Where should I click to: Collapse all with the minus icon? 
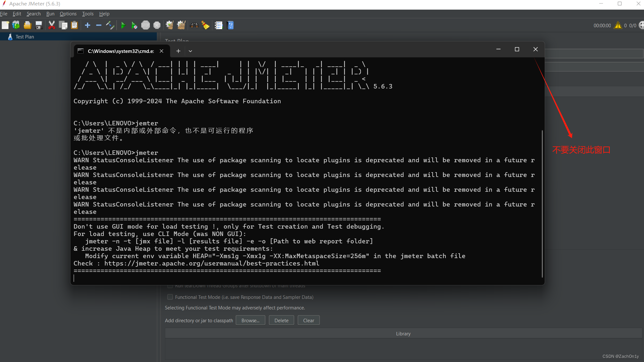(x=99, y=25)
